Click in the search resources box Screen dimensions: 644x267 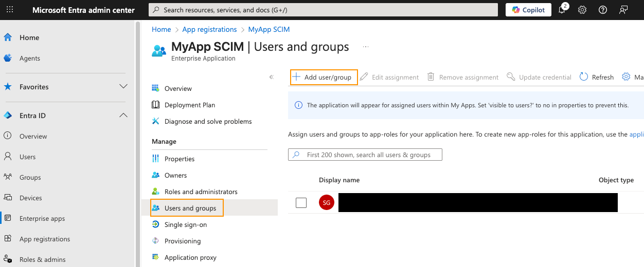pos(323,10)
